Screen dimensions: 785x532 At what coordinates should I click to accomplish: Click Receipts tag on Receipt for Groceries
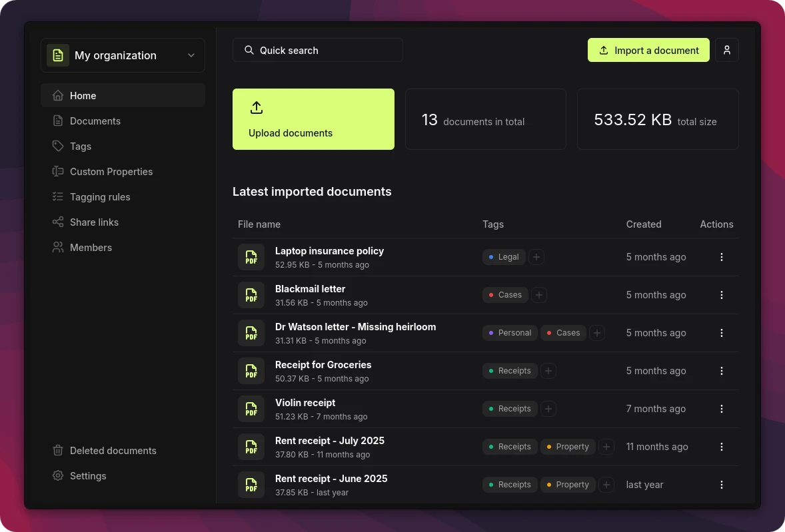coord(510,371)
